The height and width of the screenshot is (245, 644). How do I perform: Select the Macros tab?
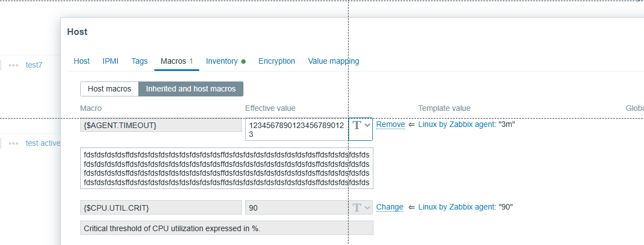(173, 61)
